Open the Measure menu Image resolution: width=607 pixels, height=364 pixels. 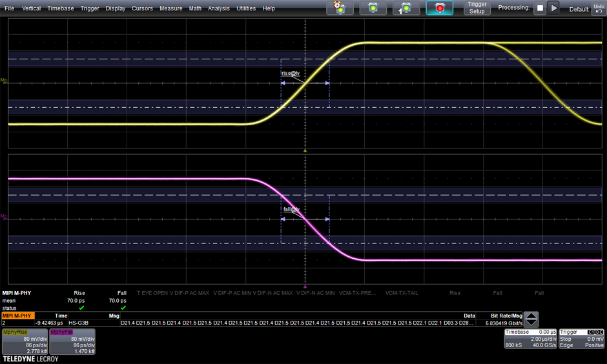point(170,8)
